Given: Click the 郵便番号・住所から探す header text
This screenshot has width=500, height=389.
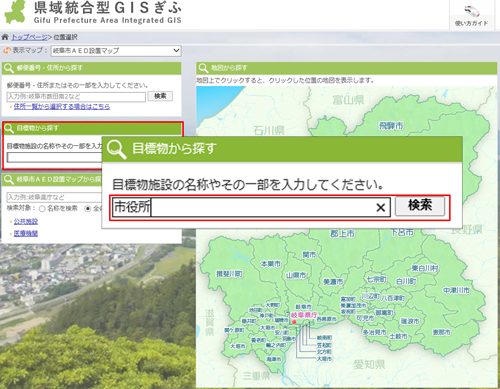Looking at the screenshot, I should 49,68.
